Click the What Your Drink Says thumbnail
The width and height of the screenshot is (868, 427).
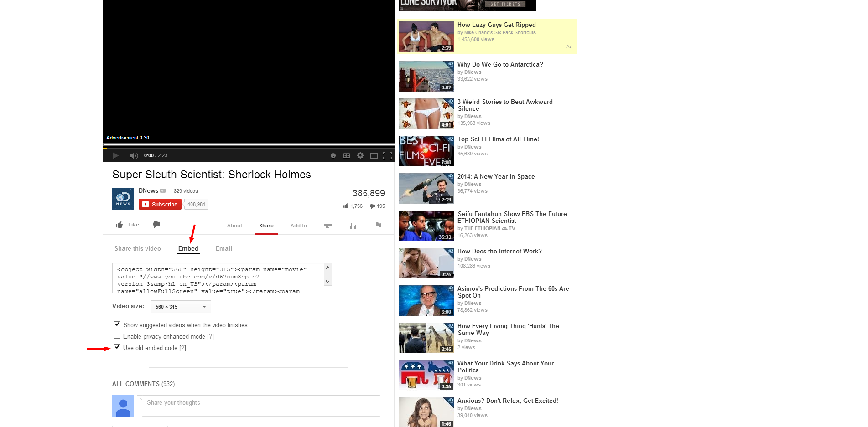click(426, 376)
